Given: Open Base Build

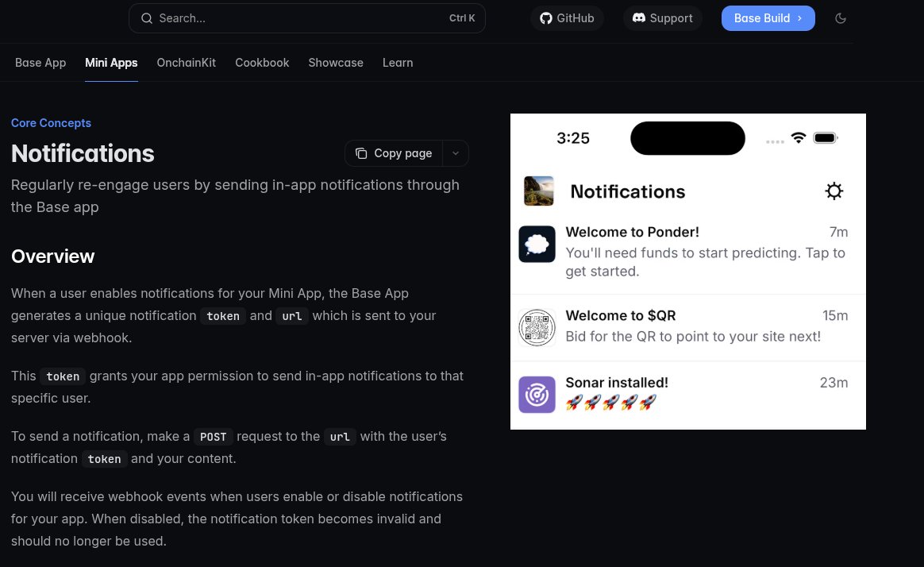Looking at the screenshot, I should pos(768,18).
